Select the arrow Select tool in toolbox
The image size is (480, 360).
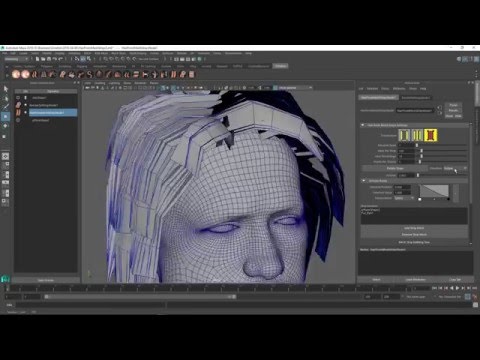click(6, 89)
